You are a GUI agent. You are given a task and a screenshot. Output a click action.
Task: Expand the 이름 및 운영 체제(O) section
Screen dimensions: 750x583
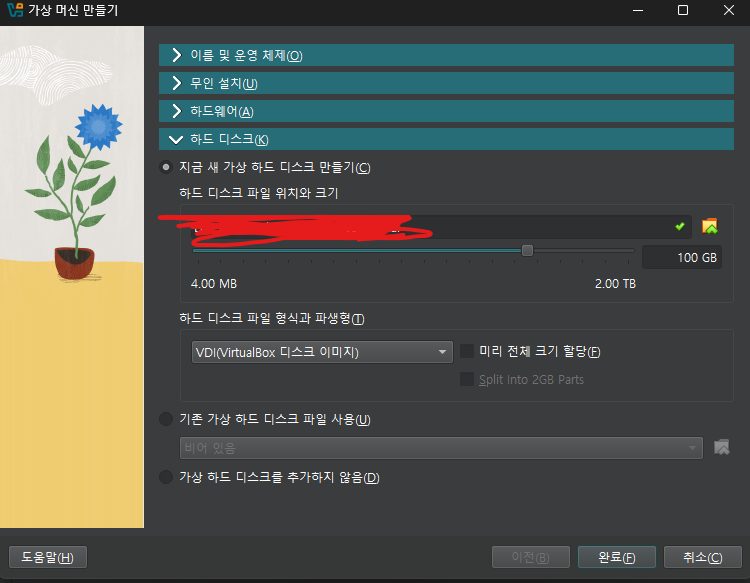pos(446,55)
